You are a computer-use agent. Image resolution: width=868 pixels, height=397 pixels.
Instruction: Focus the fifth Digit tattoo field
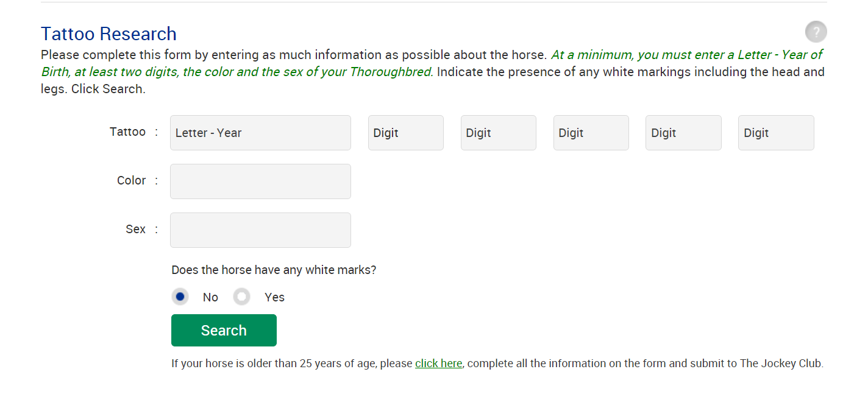click(776, 133)
